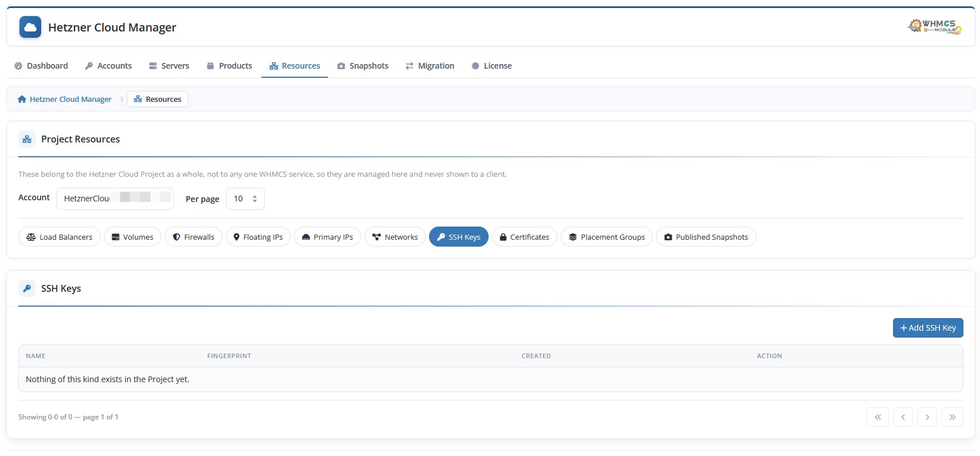Click the CREATED column header
980x456 pixels.
(536, 356)
